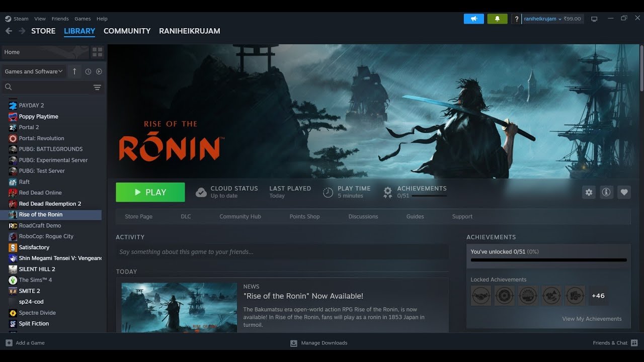Open the notifications bell icon
The height and width of the screenshot is (362, 644).
(x=497, y=19)
